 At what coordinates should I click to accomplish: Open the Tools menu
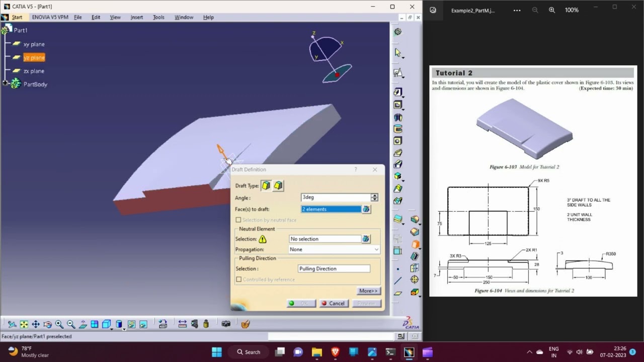[x=158, y=17]
